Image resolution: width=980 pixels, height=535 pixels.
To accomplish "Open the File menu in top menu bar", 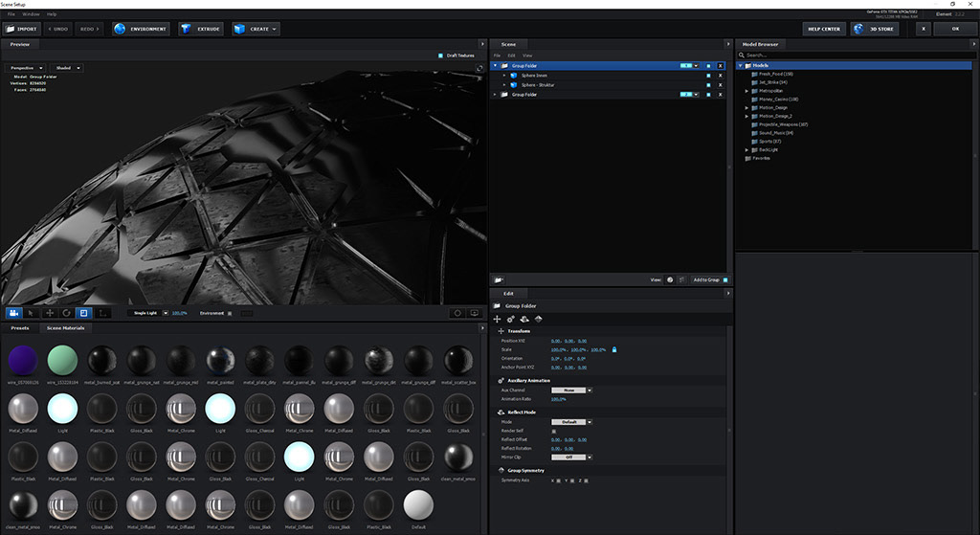I will (11, 13).
